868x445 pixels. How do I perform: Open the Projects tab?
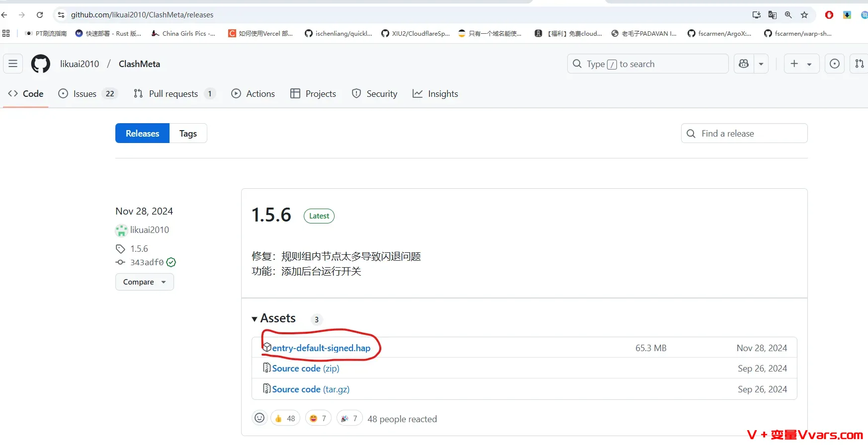[313, 94]
